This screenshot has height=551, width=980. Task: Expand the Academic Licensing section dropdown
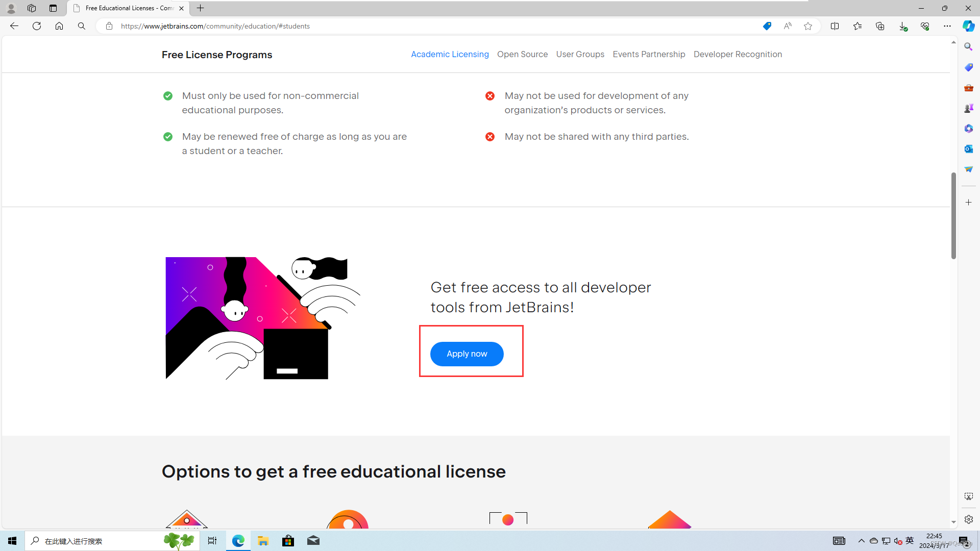(450, 54)
